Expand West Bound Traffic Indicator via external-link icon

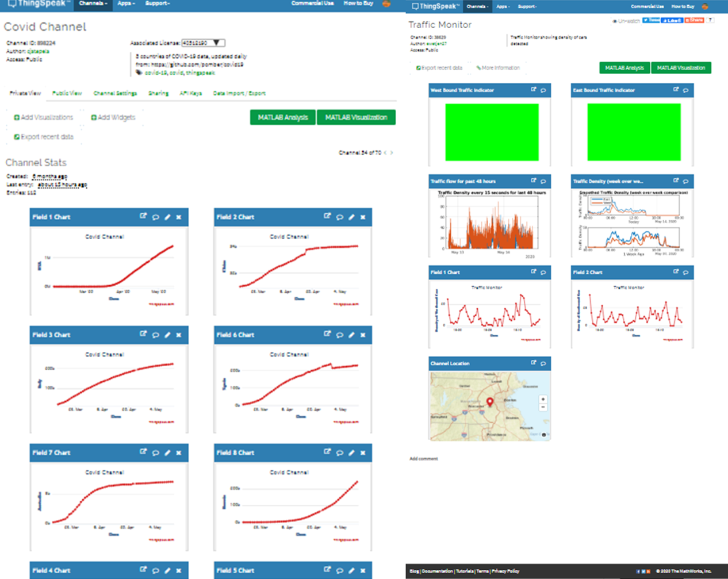click(x=532, y=90)
